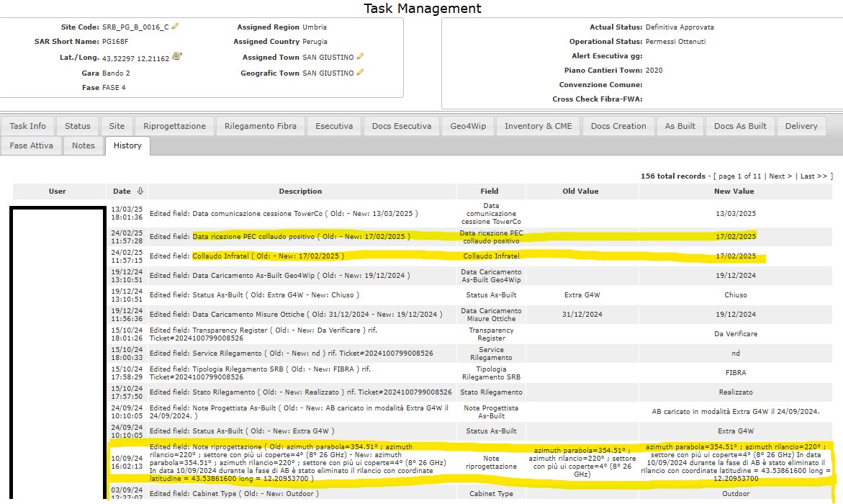Screen dimensions: 843x504
Task: Edit Site Code with pencil icon
Action: click(x=175, y=27)
